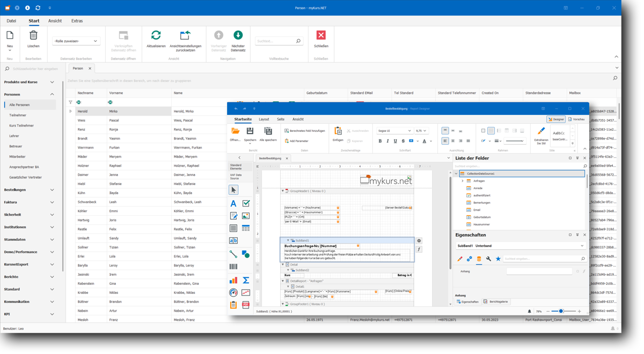The height and width of the screenshot is (354, 644).
Task: Expand the Faktura navigation group
Action: click(x=52, y=202)
